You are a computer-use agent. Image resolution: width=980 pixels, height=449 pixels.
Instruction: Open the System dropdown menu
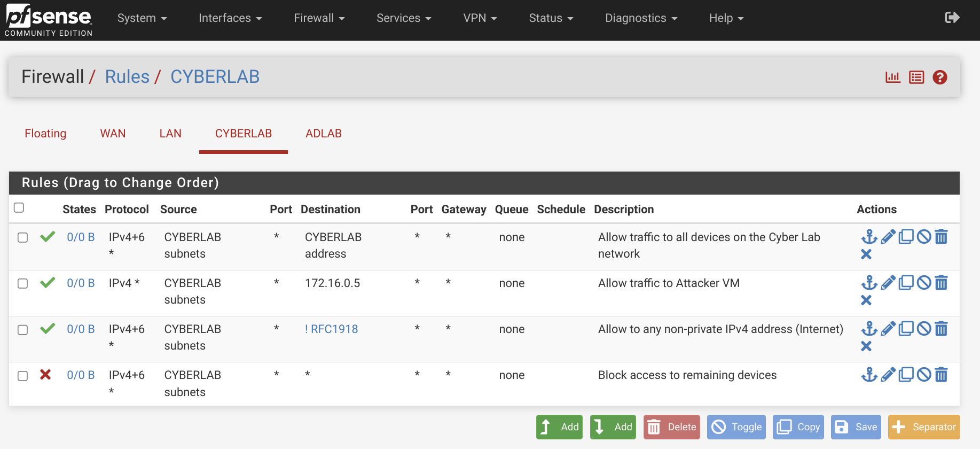[x=142, y=18]
